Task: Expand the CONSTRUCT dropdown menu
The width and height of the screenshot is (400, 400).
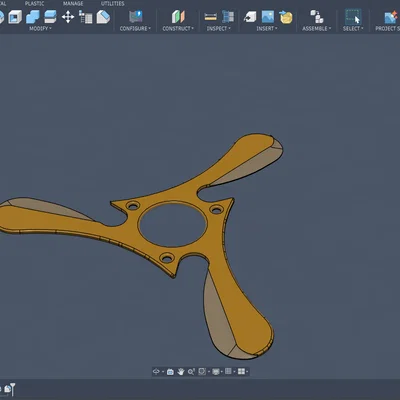Action: (x=178, y=29)
